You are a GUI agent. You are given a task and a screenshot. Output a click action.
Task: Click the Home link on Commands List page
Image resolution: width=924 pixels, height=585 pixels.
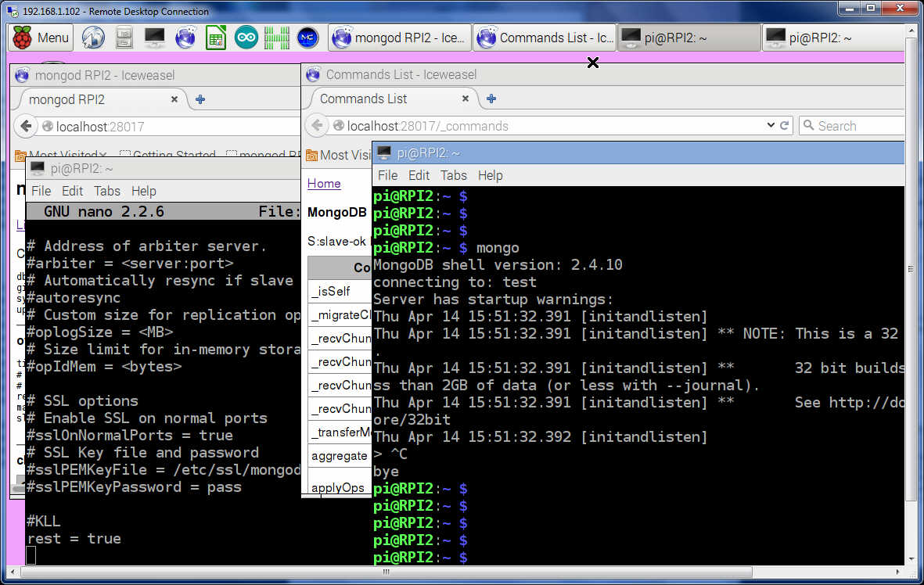[x=324, y=183]
